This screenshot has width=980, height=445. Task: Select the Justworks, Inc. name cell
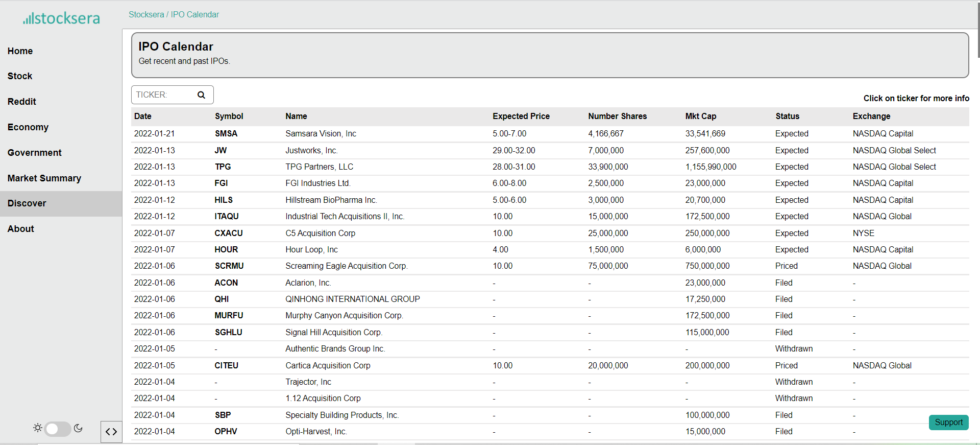click(x=311, y=151)
